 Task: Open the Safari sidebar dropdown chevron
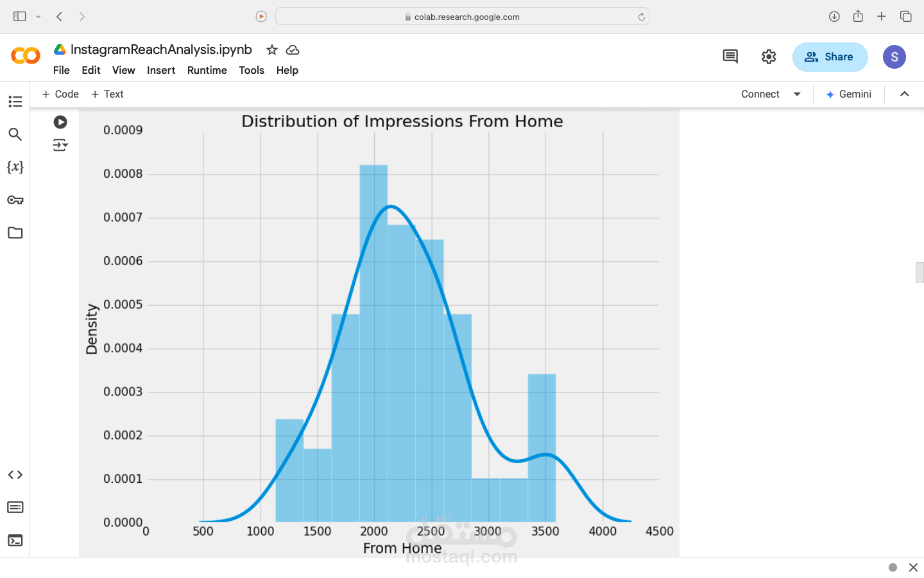pyautogui.click(x=38, y=17)
